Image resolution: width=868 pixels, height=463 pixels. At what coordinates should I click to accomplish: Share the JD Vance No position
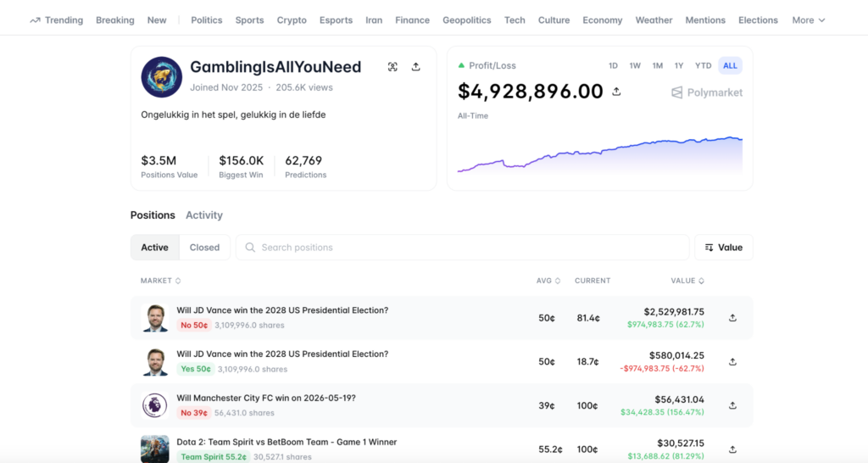point(732,318)
